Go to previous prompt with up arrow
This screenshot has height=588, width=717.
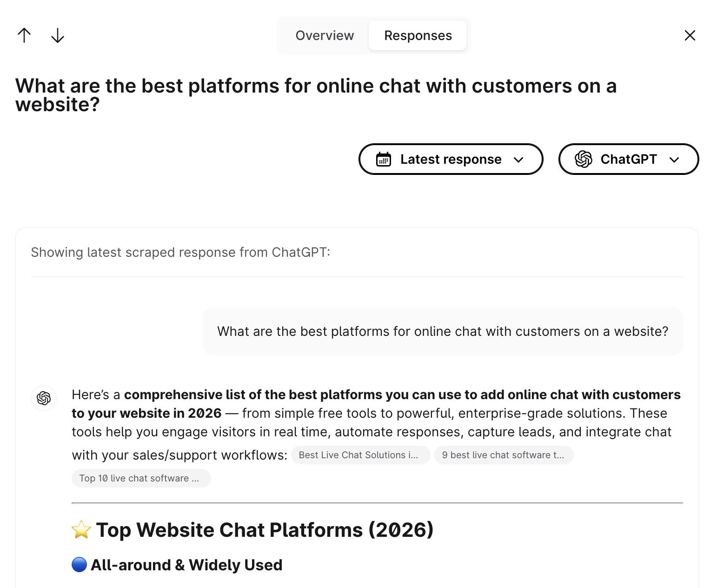(x=24, y=35)
